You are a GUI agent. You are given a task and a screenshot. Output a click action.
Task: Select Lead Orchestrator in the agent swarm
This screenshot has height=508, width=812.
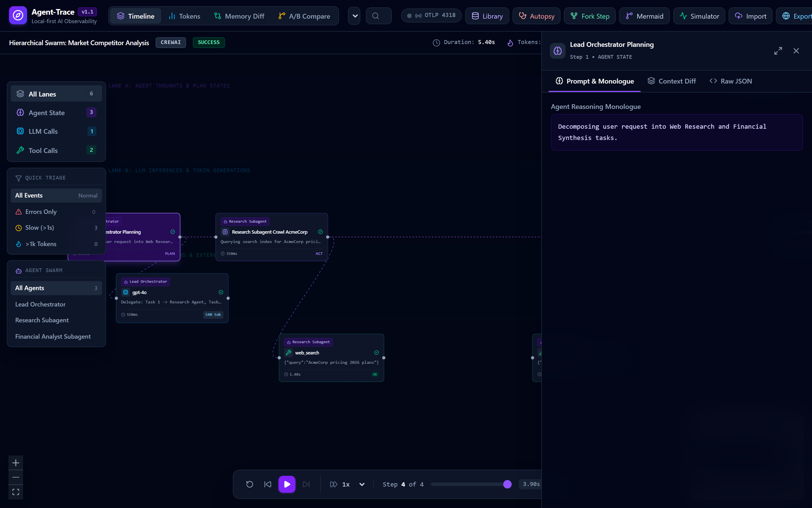[56, 305]
